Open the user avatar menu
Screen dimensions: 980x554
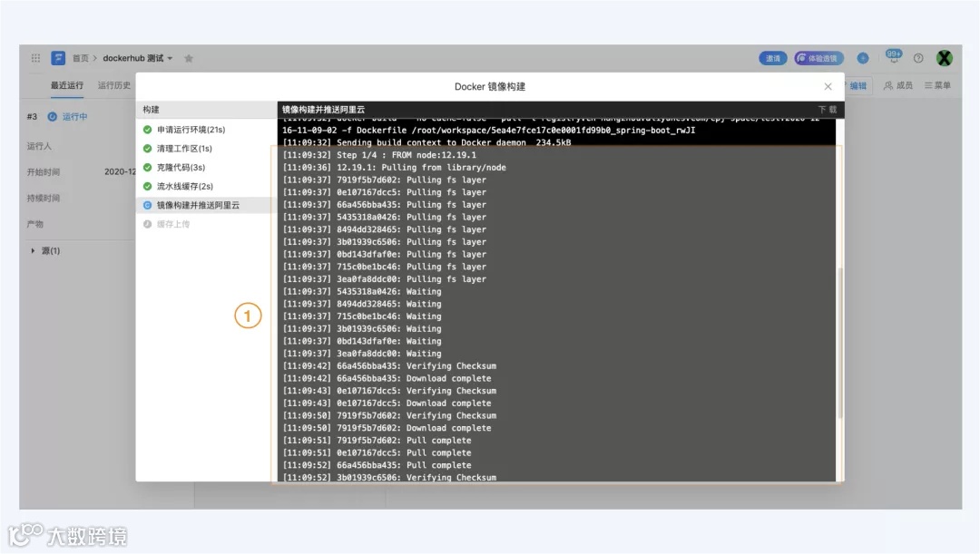945,58
